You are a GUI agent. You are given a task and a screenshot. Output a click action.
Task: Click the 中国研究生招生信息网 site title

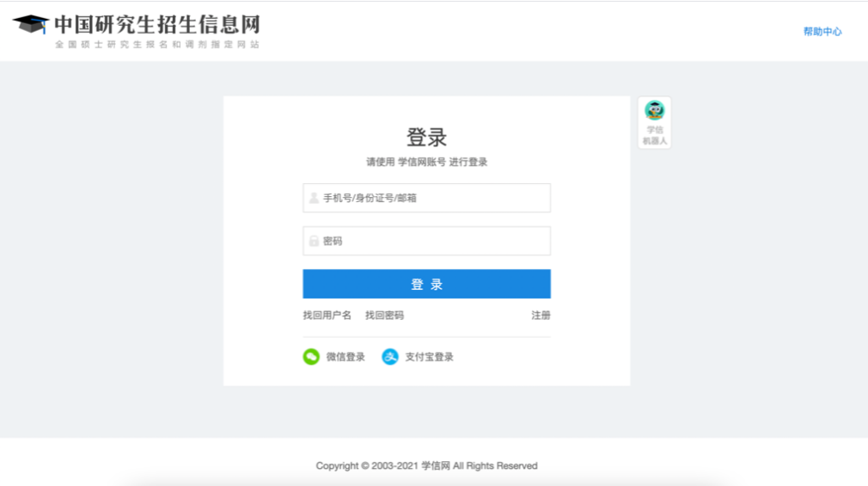156,24
